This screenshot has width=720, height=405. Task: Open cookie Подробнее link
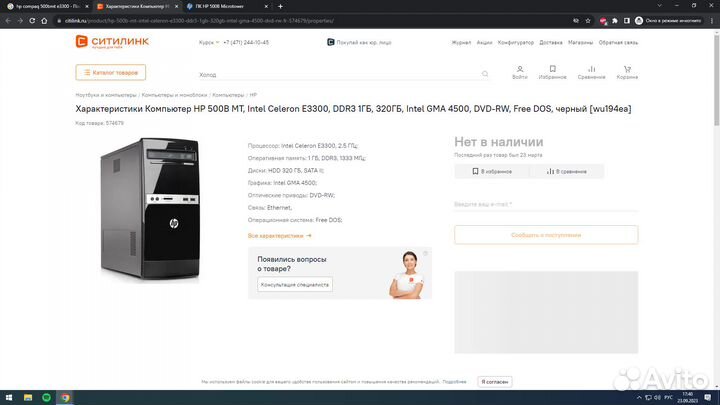[454, 382]
